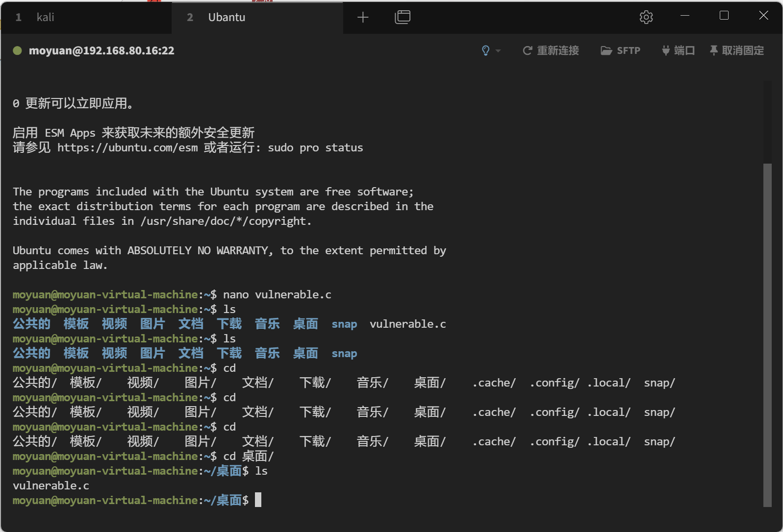The image size is (783, 532).
Task: Open port forwarding via 端口
Action: [x=679, y=50]
